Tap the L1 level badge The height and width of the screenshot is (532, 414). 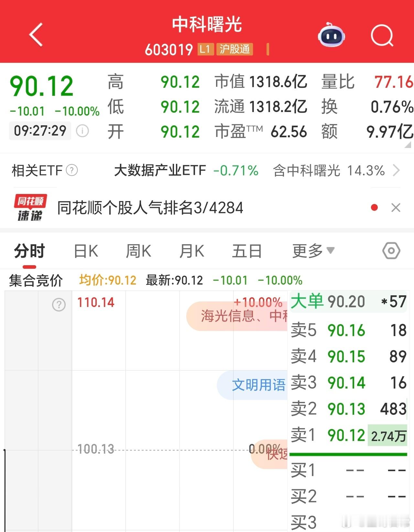pyautogui.click(x=205, y=49)
